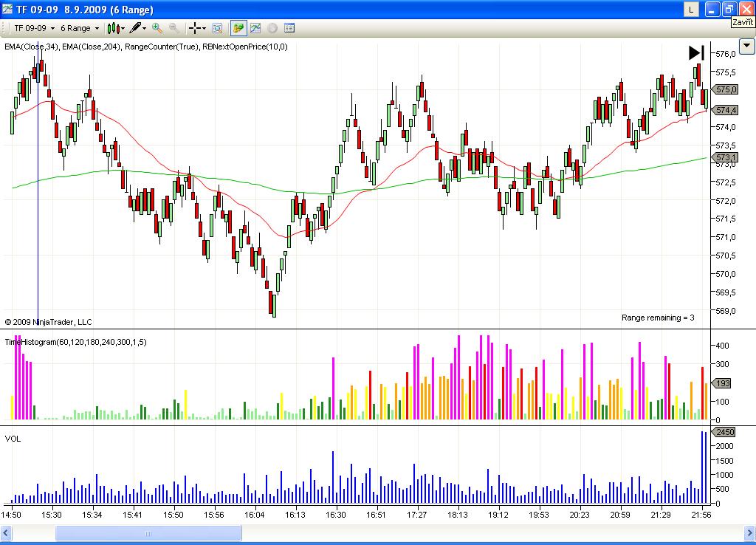Toggle the highlighted chart trader button
Viewport: 756px width, 545px height.
pyautogui.click(x=238, y=28)
